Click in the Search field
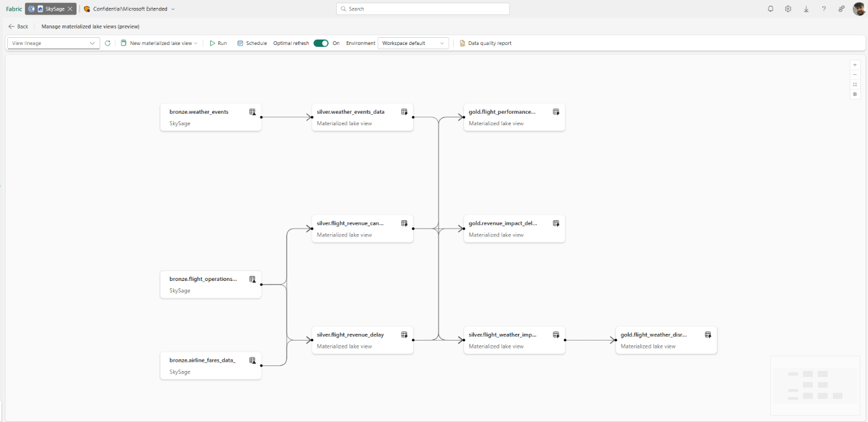This screenshot has width=868, height=422. point(423,9)
